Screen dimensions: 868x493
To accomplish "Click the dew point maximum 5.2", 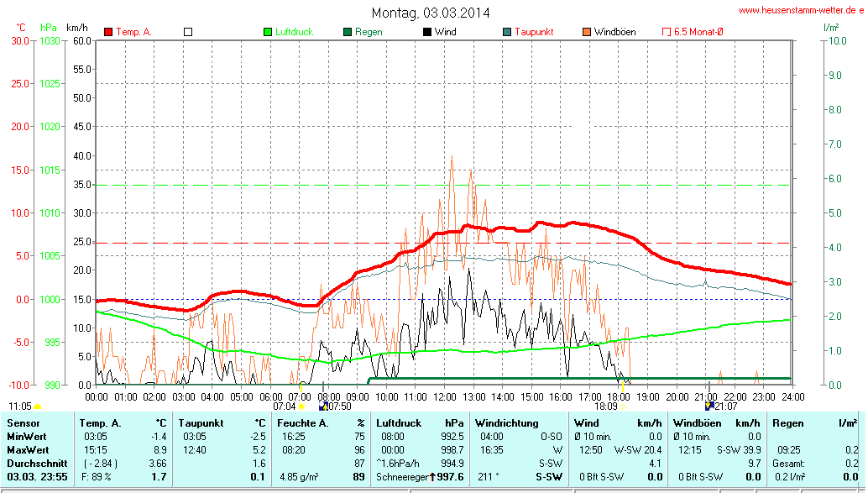I will click(259, 450).
